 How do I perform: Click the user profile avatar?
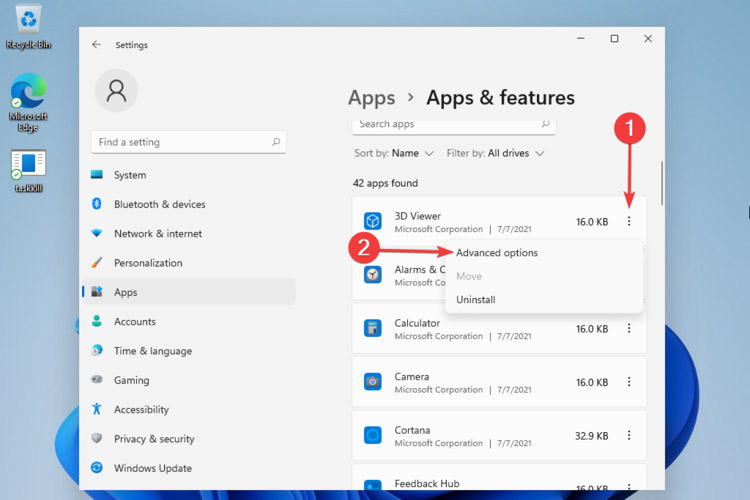point(116,91)
